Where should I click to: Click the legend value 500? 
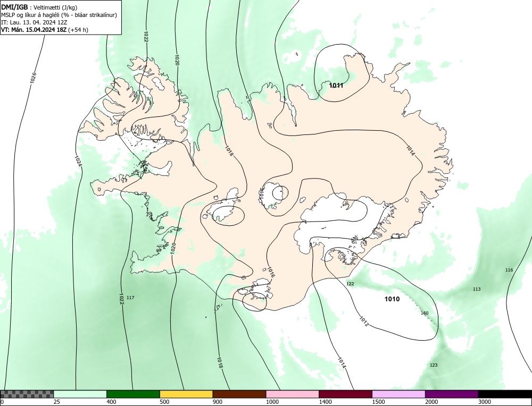164,402
